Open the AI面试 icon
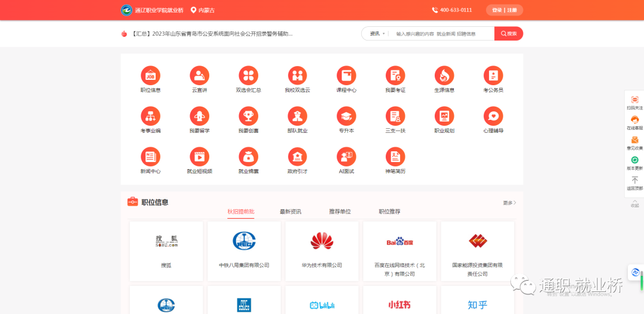644x314 pixels. coord(346,157)
